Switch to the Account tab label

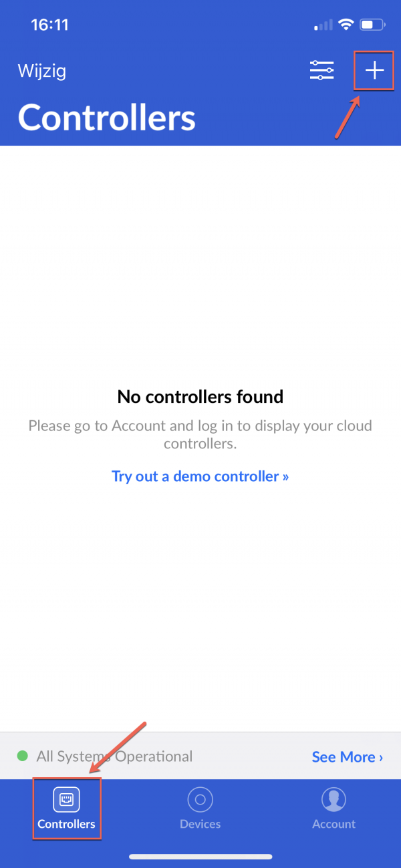tap(333, 824)
